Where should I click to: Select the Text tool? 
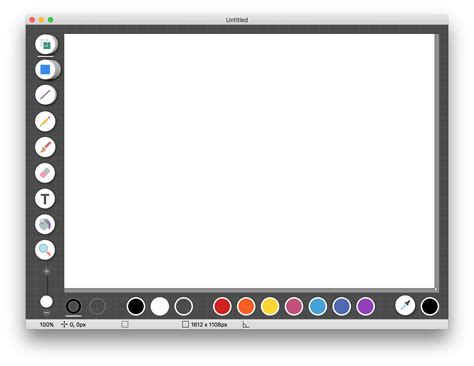(45, 199)
